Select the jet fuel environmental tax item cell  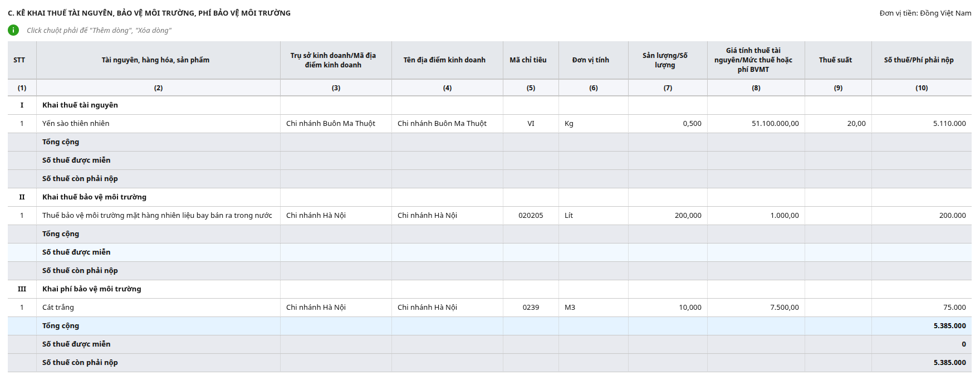(158, 216)
